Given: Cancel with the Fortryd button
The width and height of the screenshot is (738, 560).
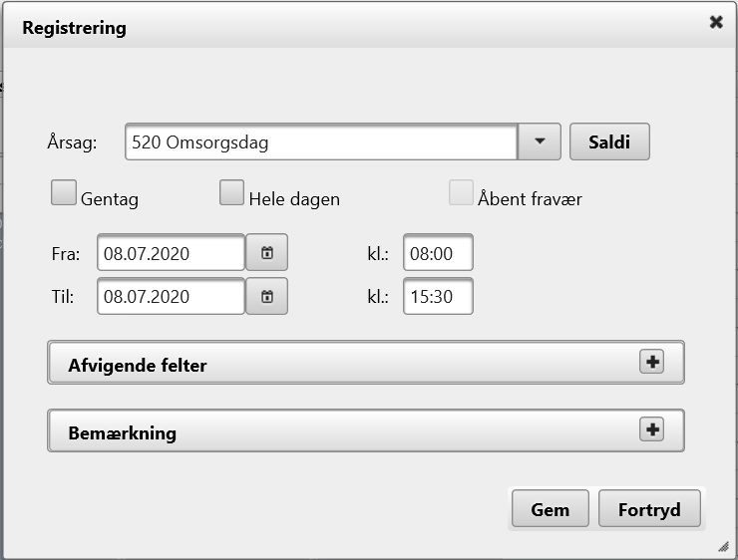Looking at the screenshot, I should pos(649,509).
